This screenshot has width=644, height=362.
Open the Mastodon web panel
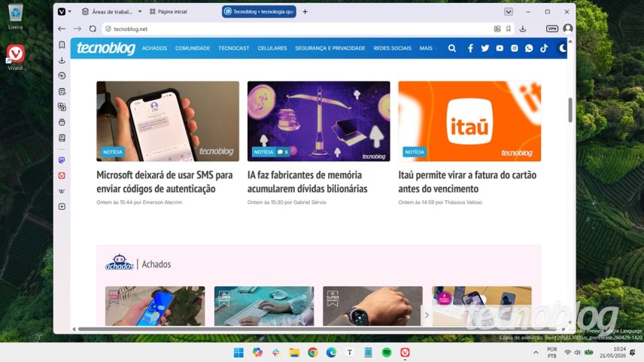62,160
